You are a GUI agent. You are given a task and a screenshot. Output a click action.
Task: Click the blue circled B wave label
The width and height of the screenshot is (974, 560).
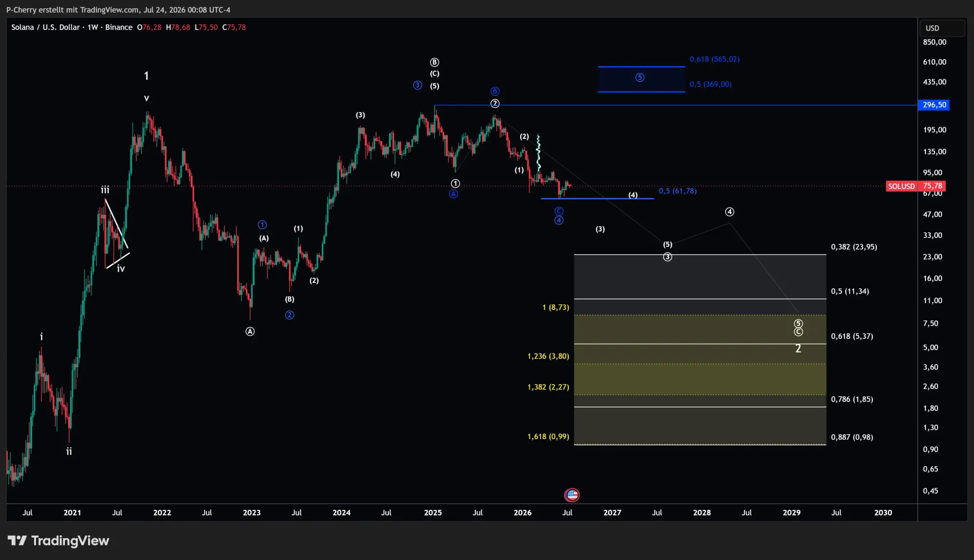pyautogui.click(x=495, y=91)
